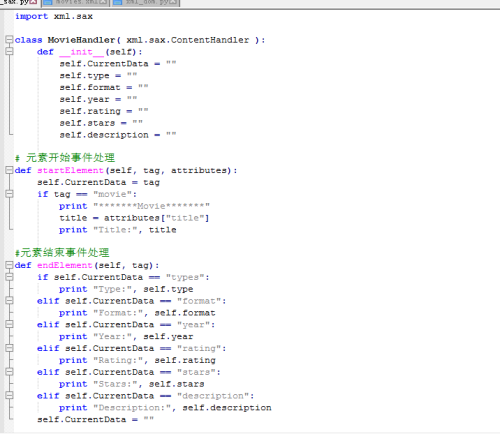
Task: Click the 'elif self.CurrentData == "year":' line
Action: [x=126, y=324]
